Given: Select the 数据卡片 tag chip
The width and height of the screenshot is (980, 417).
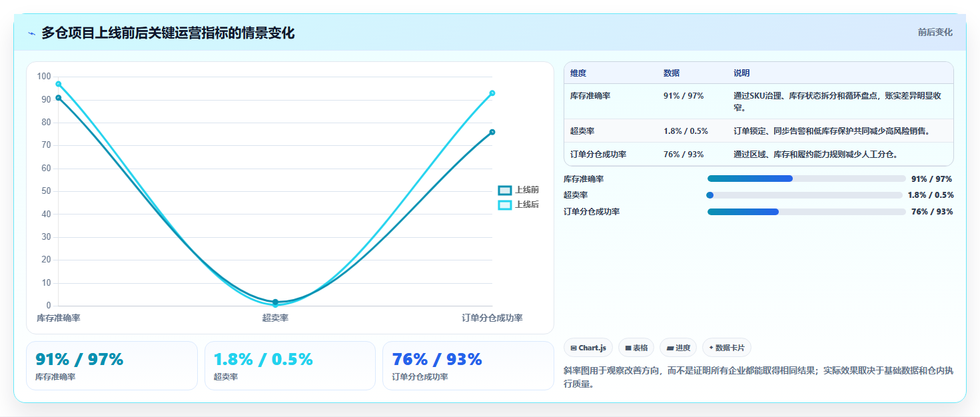Looking at the screenshot, I should pyautogui.click(x=727, y=348).
